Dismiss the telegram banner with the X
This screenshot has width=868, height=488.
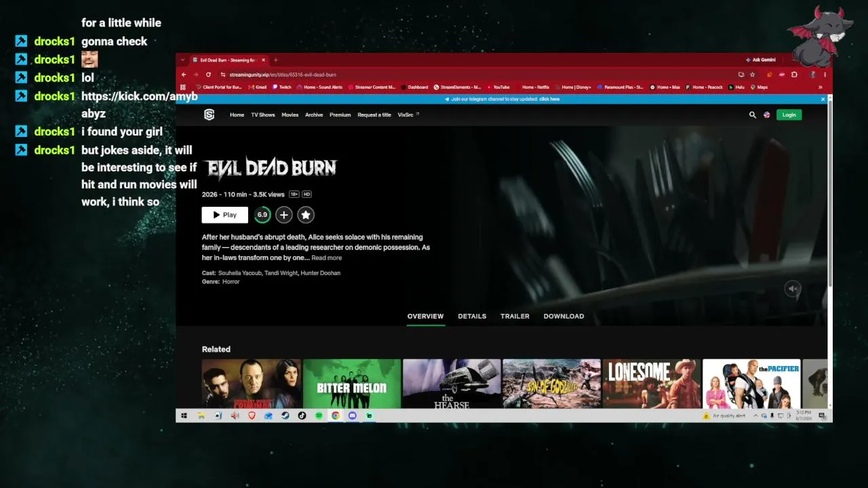[823, 99]
